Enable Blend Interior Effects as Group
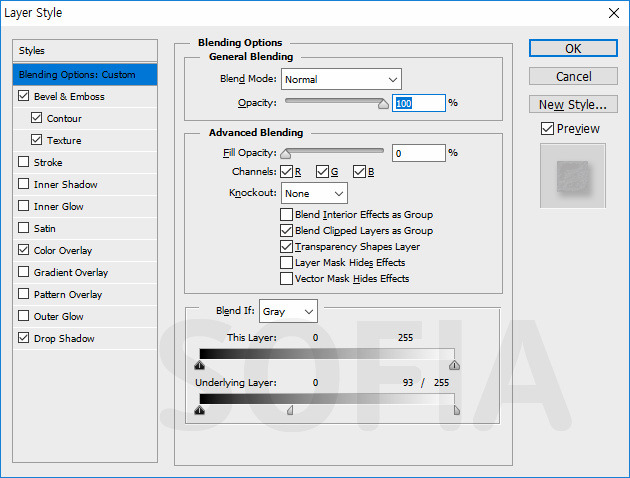This screenshot has width=630, height=478. (x=286, y=214)
